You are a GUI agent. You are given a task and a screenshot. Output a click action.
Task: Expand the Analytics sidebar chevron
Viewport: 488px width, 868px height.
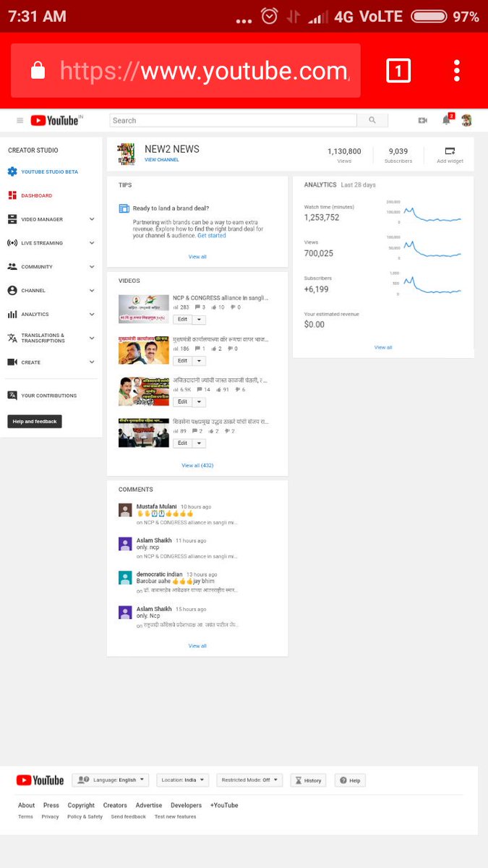pos(92,315)
